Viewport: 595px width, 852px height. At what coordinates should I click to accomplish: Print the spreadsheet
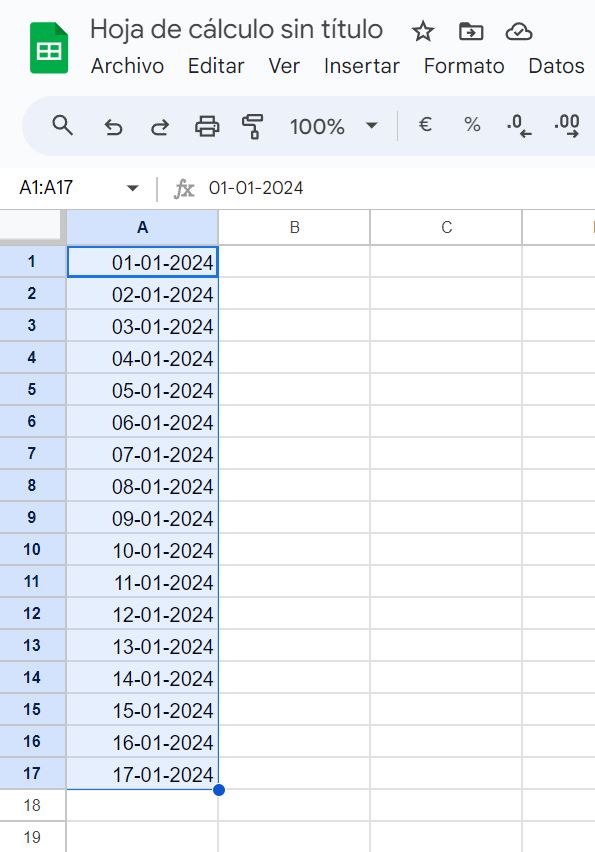(207, 126)
